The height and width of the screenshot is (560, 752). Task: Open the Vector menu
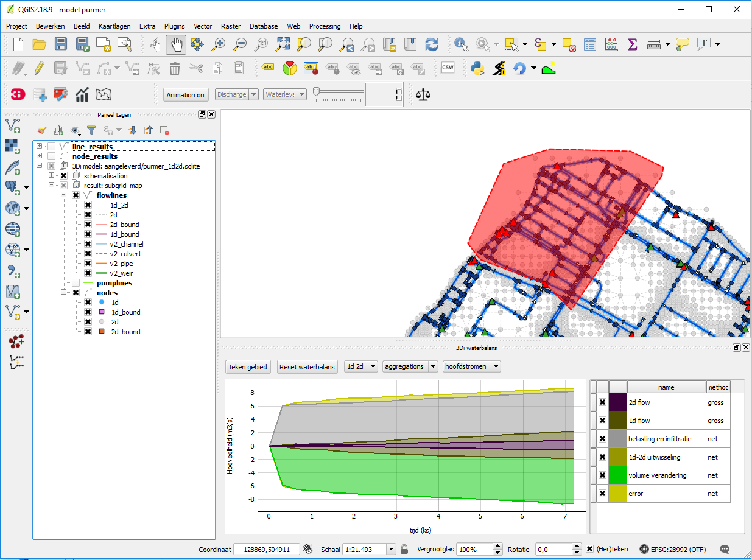[x=203, y=26]
